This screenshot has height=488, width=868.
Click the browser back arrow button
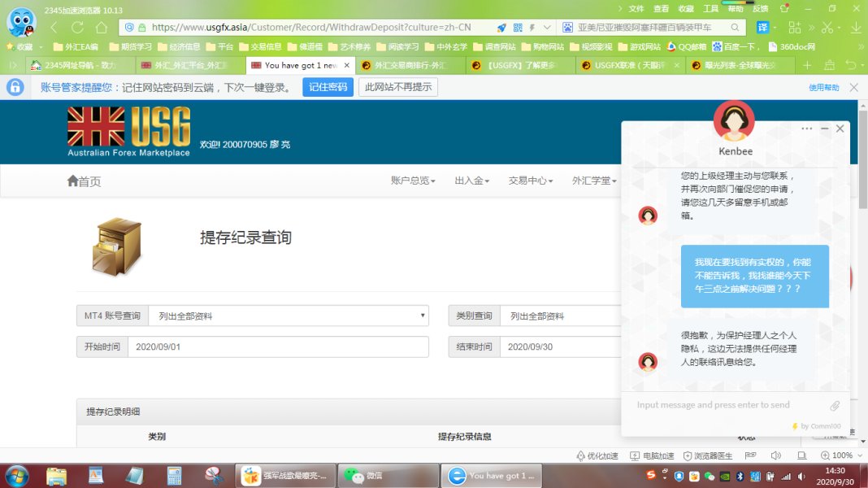(54, 27)
